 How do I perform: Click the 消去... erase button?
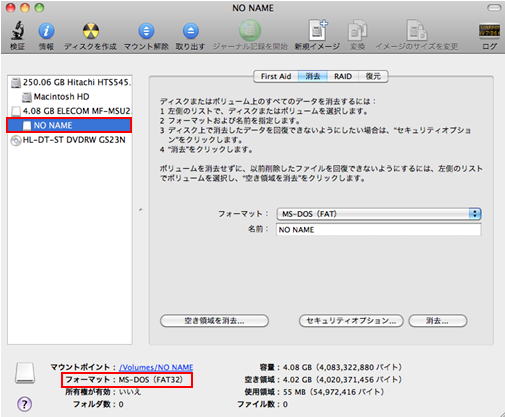pos(438,321)
